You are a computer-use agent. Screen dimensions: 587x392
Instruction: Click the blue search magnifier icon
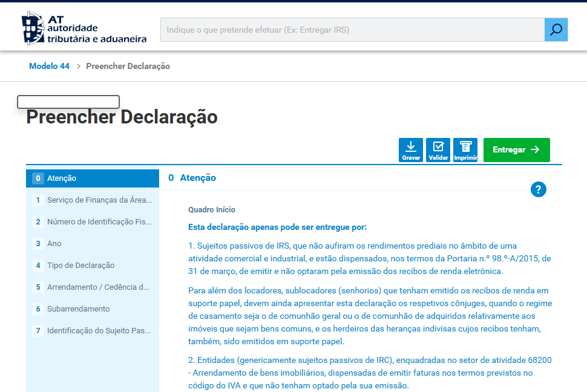click(556, 29)
